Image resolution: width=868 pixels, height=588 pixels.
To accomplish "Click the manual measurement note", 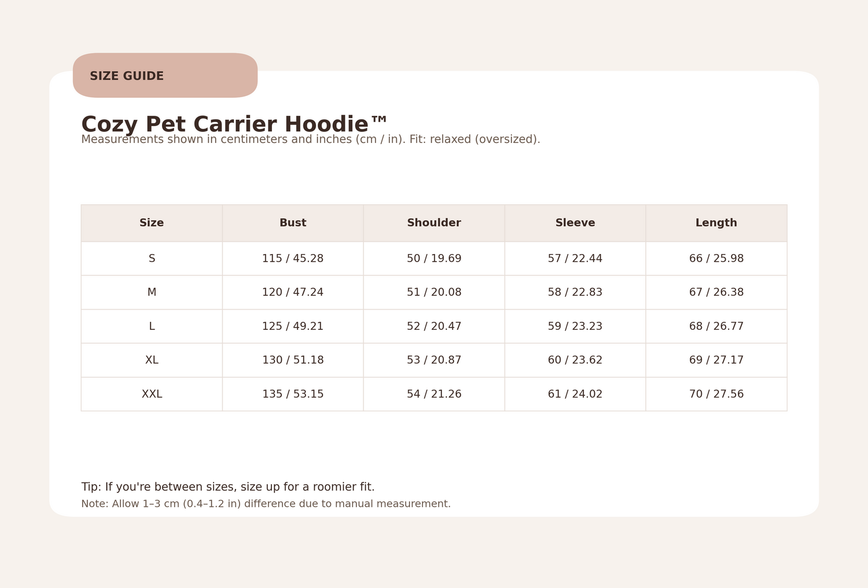I will click(266, 504).
